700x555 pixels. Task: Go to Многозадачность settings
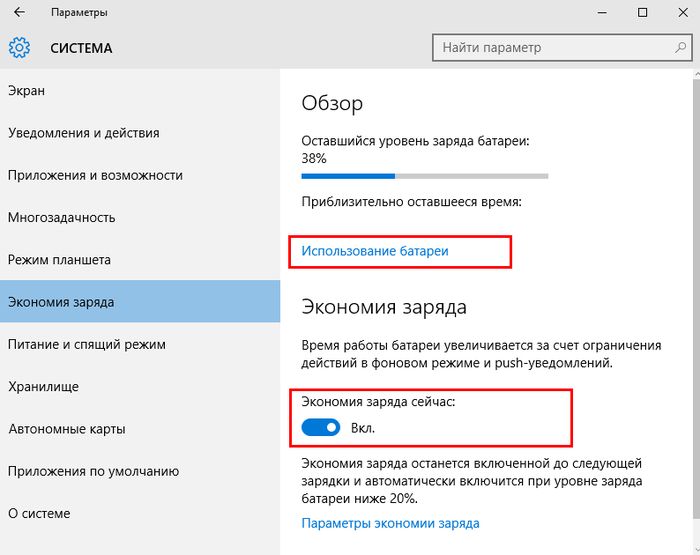pos(62,217)
